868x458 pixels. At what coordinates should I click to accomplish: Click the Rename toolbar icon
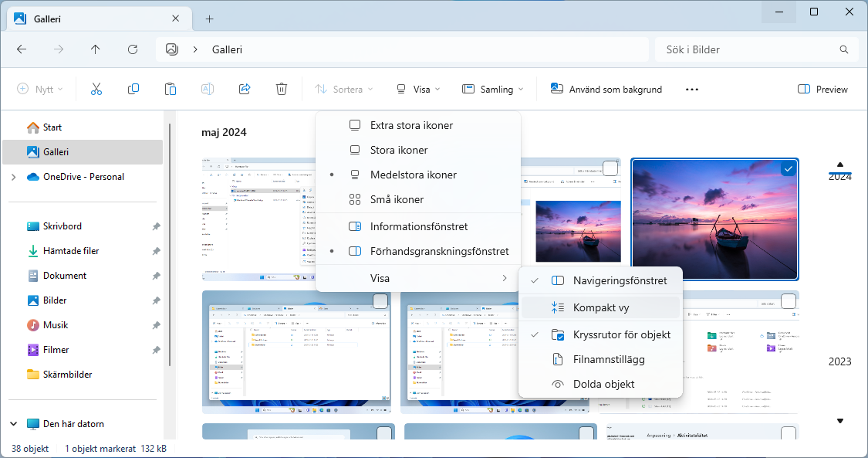tap(208, 89)
